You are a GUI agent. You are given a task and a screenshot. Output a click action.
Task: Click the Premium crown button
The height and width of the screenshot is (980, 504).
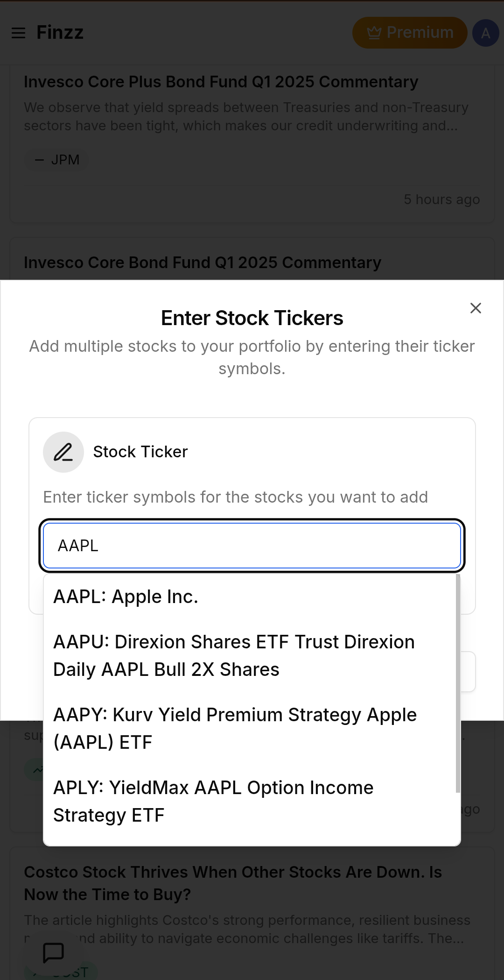[409, 33]
